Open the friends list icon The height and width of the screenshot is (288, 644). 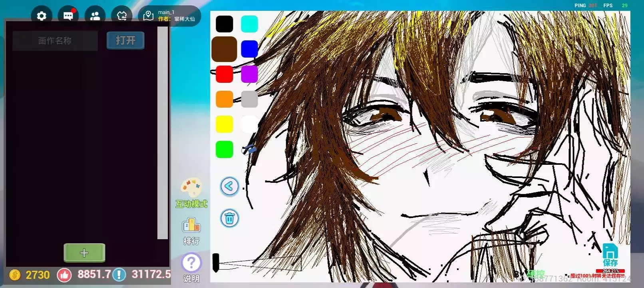tap(95, 16)
